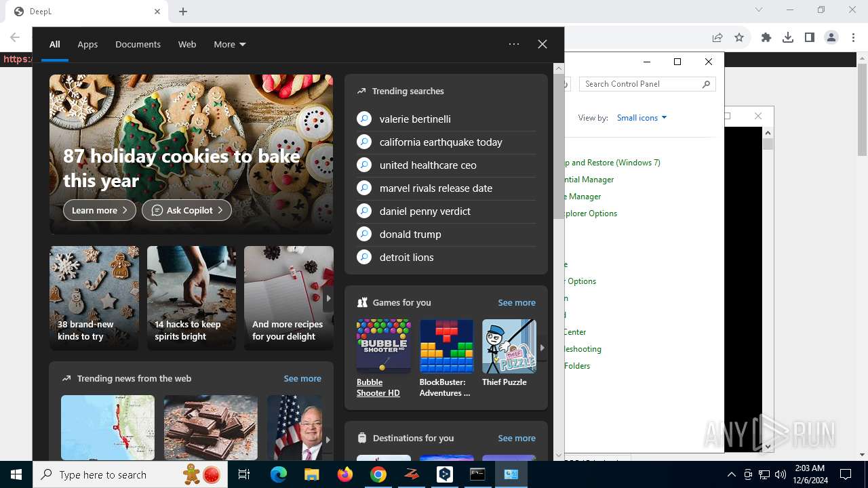Switch to Chrome in the taskbar

click(x=378, y=474)
